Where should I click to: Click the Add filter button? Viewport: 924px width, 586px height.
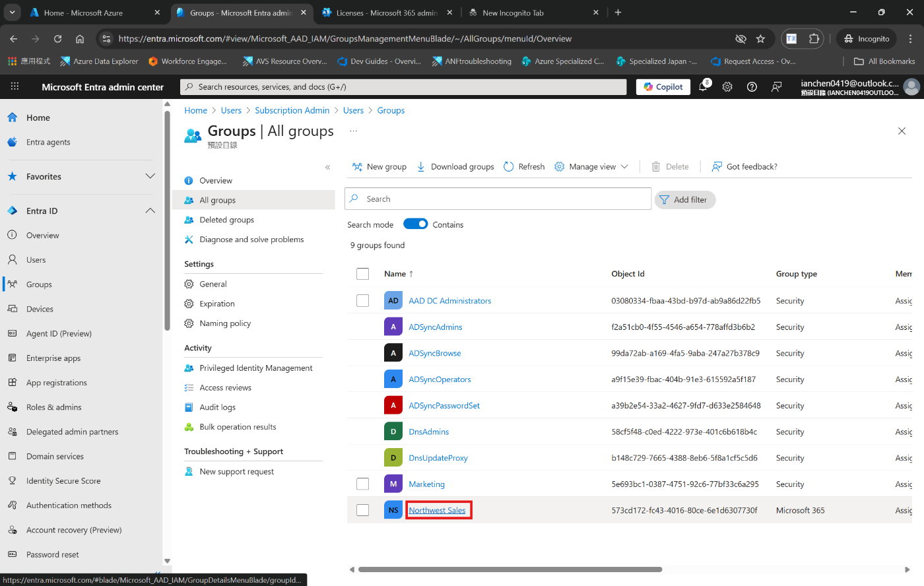(x=684, y=199)
